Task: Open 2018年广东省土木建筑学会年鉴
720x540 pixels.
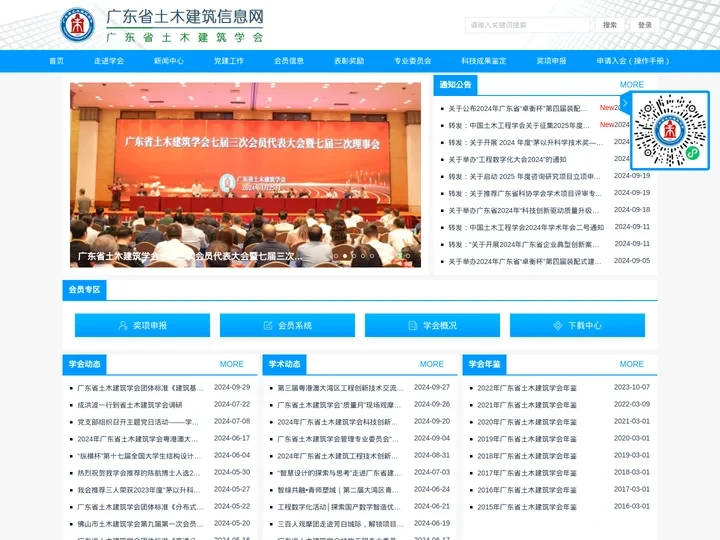Action: click(527, 456)
